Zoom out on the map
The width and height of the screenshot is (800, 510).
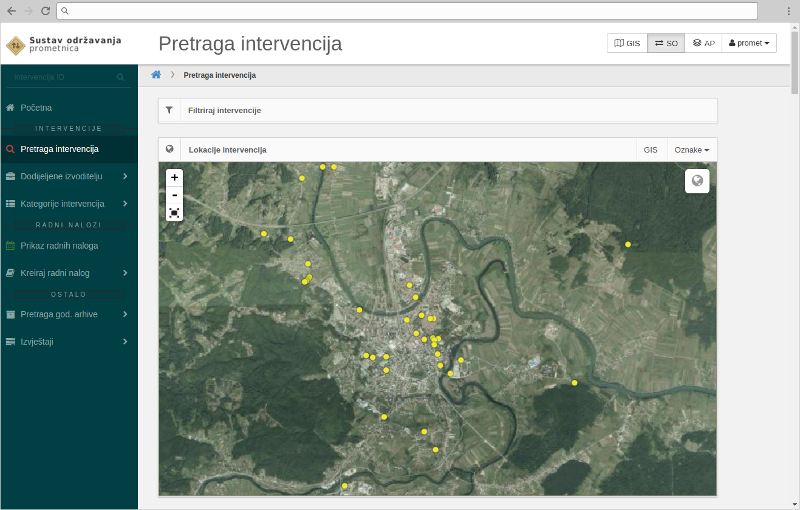coord(175,195)
